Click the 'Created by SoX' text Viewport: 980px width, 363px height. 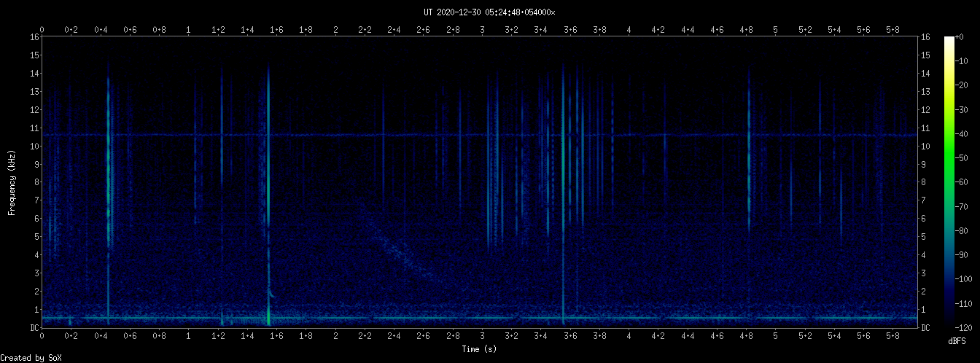click(31, 357)
